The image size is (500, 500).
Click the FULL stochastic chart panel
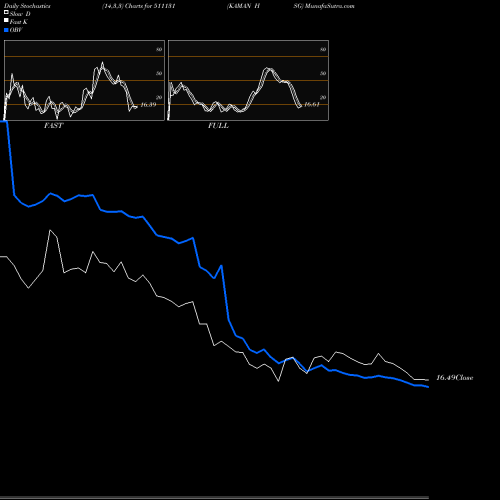click(x=248, y=80)
